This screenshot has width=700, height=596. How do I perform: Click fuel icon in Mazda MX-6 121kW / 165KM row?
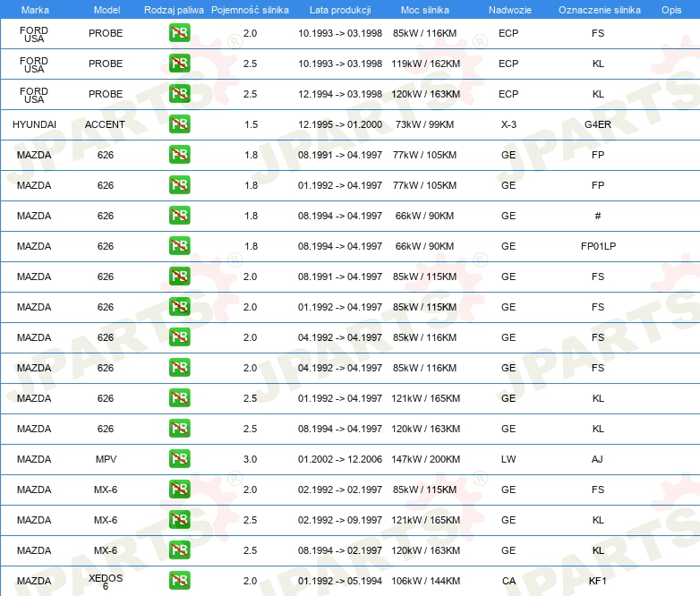(179, 520)
